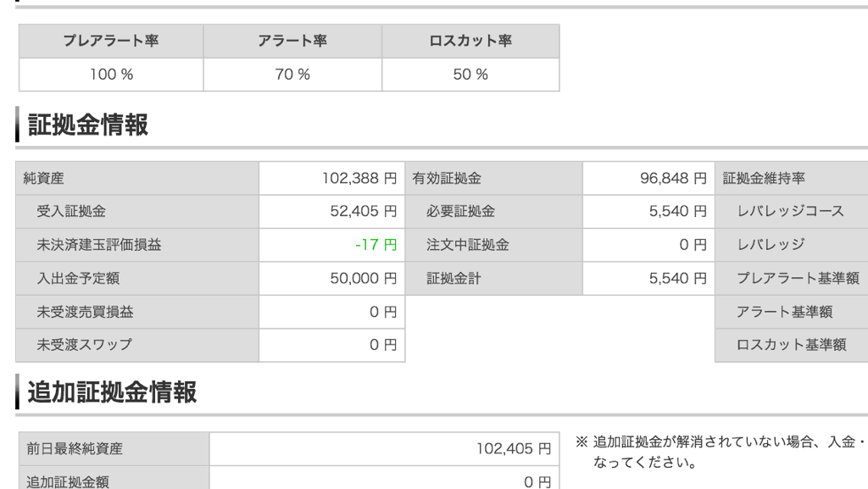The image size is (868, 489).
Task: Select the green -17 円 valuation loss
Action: tap(376, 245)
